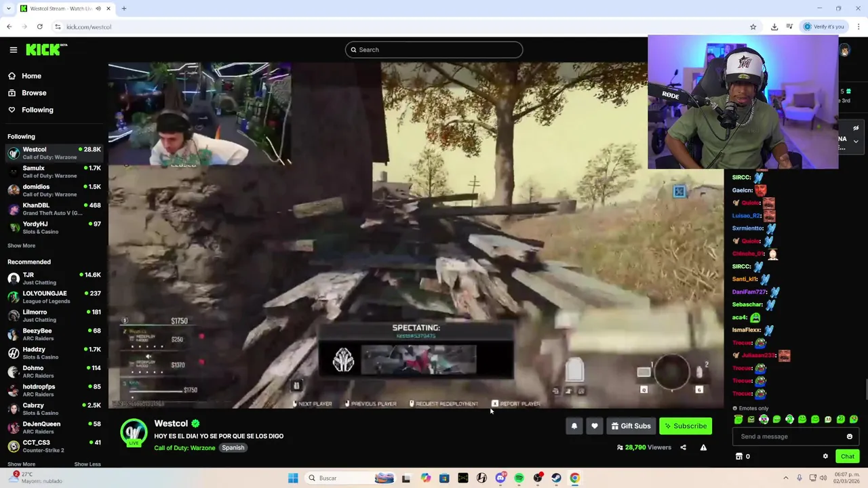Open recommended channel hotdropfps
868x488 pixels.
[54, 390]
